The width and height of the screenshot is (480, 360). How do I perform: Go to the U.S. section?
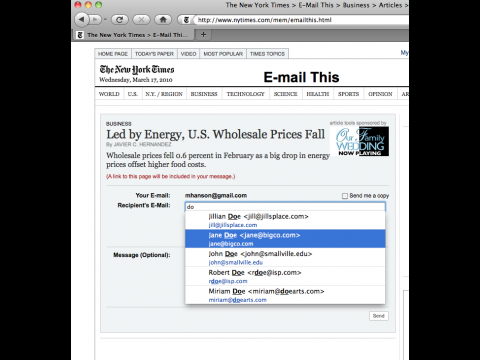pos(132,94)
